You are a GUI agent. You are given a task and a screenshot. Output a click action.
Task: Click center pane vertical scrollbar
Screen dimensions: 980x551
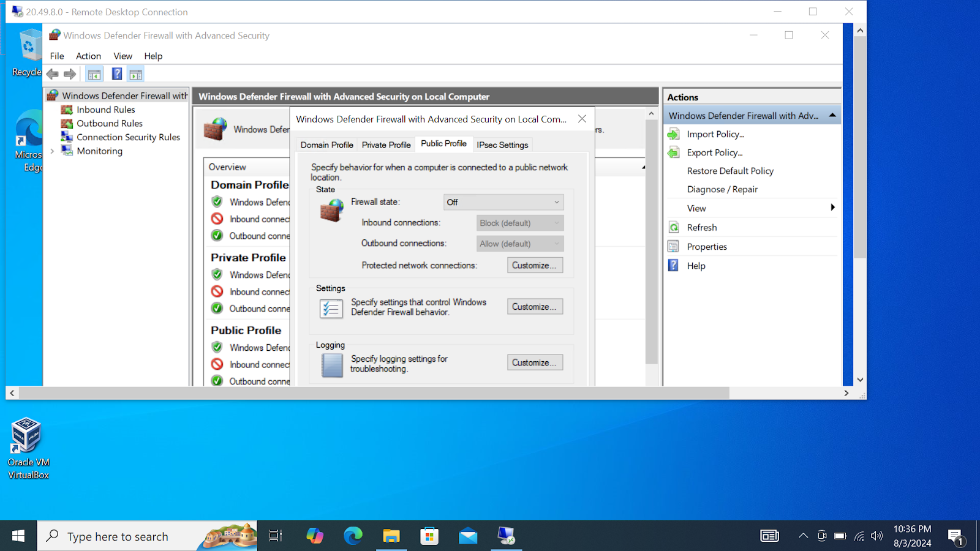652,242
